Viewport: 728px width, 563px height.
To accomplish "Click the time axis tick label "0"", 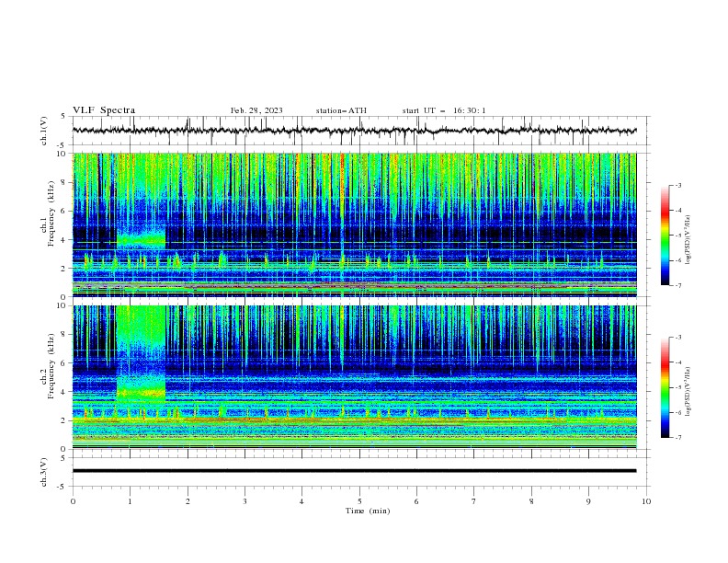I will [73, 501].
